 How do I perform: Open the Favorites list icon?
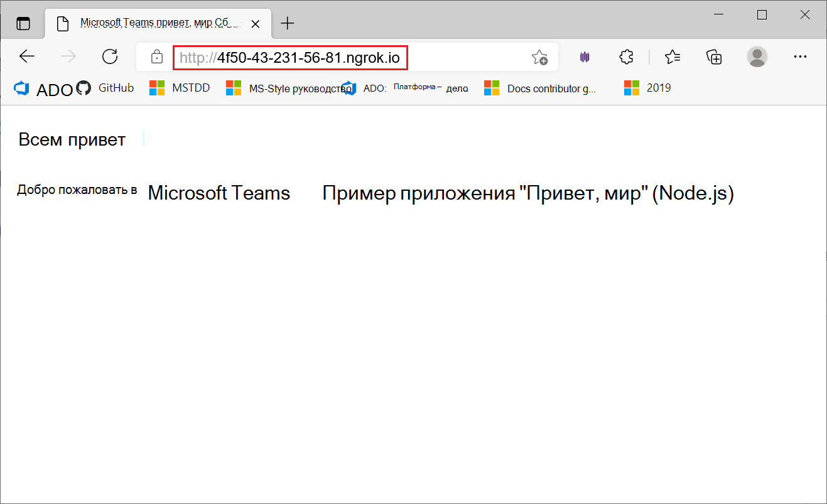point(673,57)
